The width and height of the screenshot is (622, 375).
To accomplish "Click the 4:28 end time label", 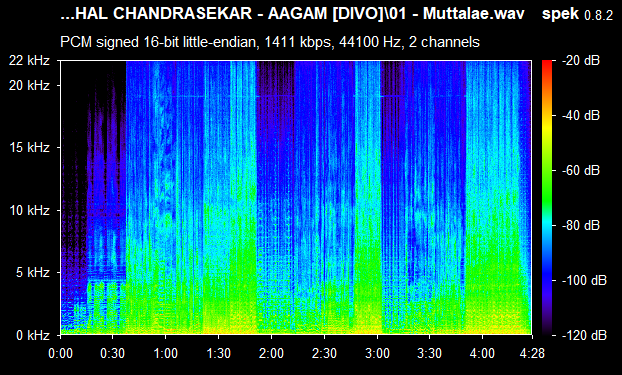I will coord(532,353).
